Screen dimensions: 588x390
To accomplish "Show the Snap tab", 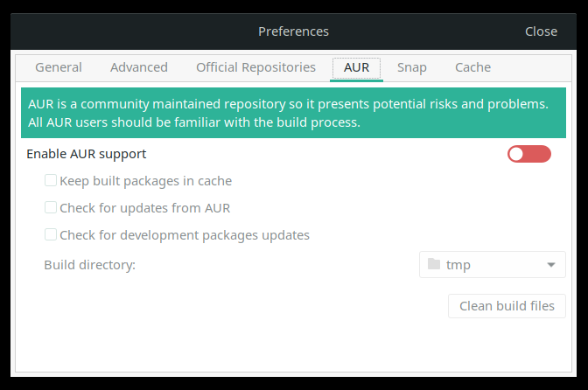I will 412,67.
